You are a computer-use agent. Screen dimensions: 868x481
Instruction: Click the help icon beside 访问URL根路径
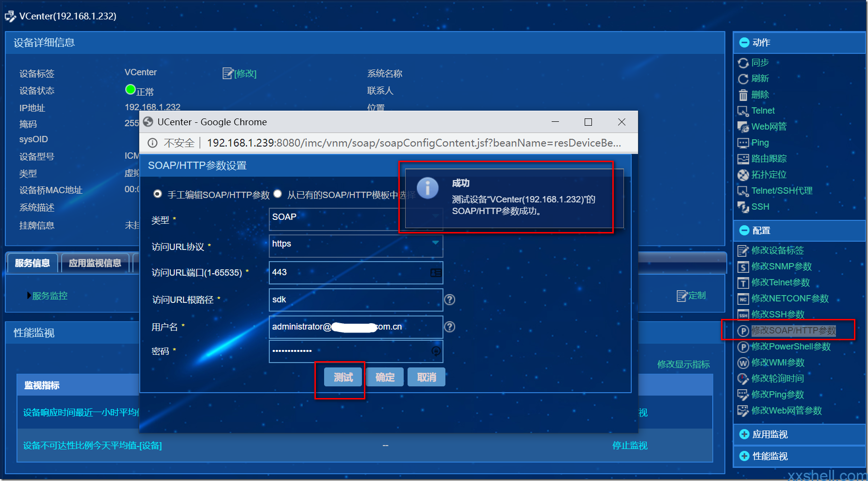click(x=450, y=300)
